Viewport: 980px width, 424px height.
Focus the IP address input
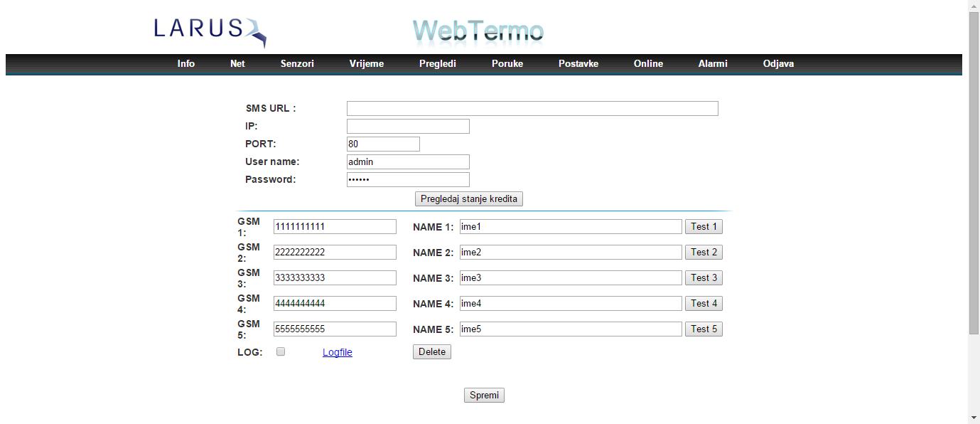point(408,127)
